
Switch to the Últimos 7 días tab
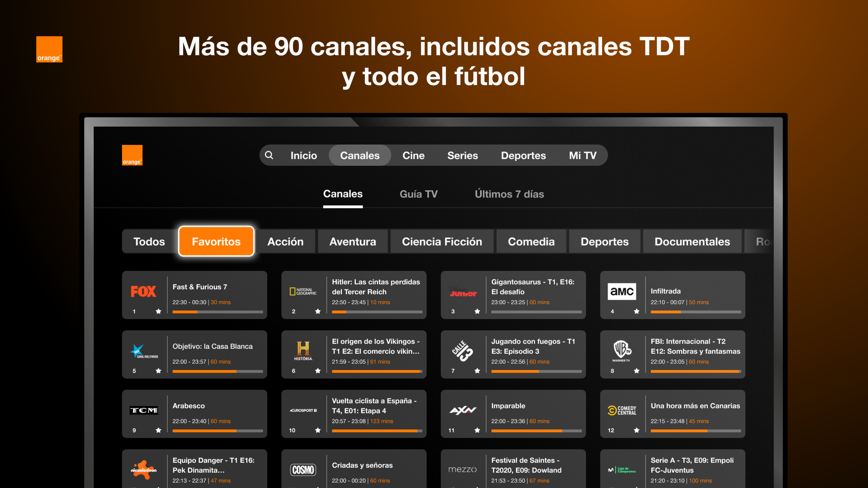[509, 194]
